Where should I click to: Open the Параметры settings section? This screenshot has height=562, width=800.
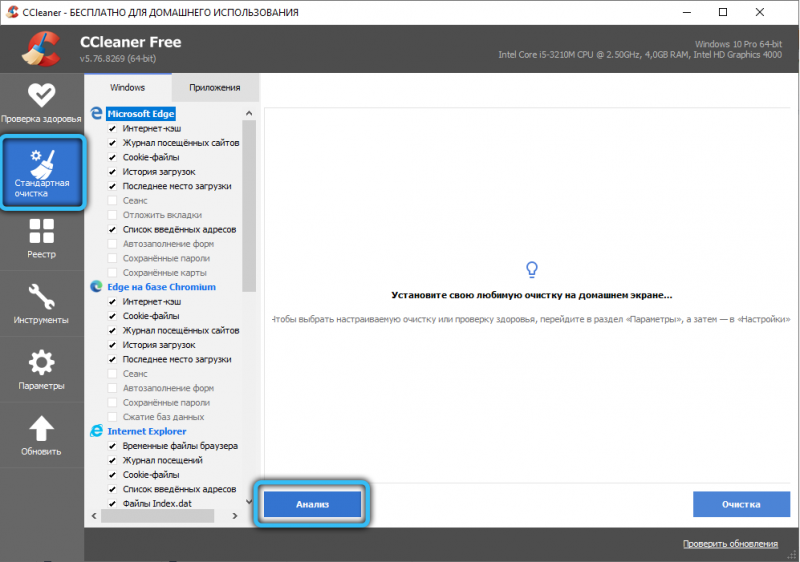coord(41,370)
